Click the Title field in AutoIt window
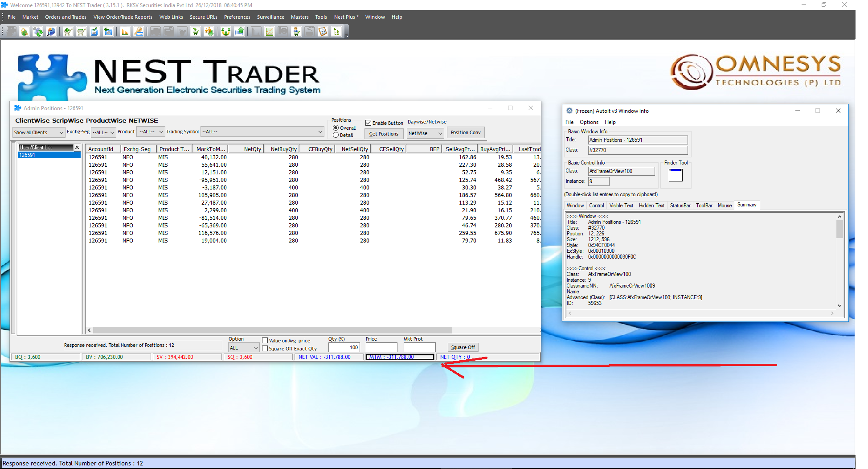868x469 pixels. pyautogui.click(x=638, y=140)
